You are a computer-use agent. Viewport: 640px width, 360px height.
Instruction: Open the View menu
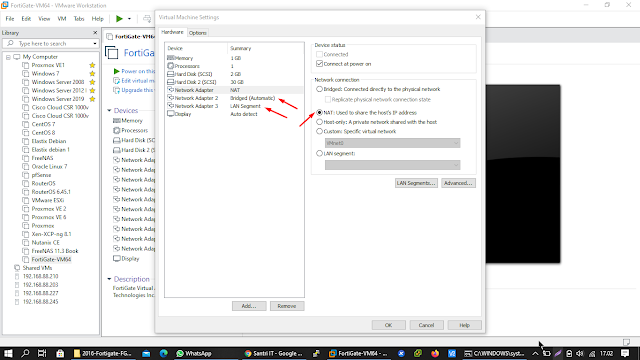[44, 19]
